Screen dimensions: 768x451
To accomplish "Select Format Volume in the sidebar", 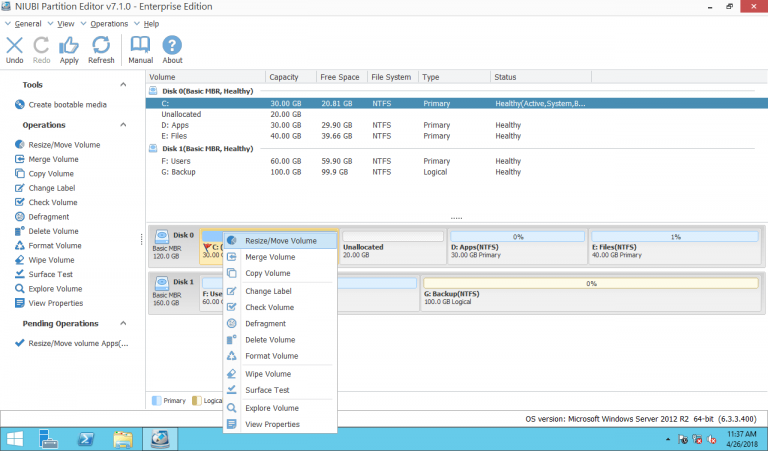I will tap(48, 245).
